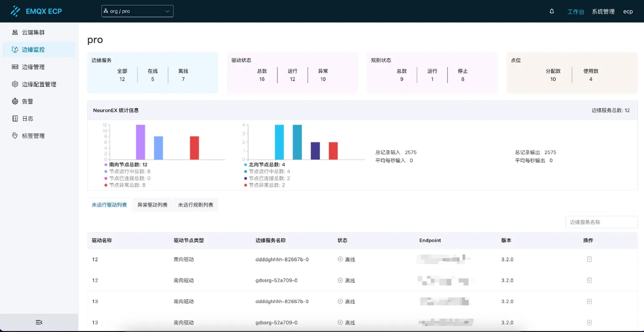This screenshot has height=332, width=644.
Task: Click the operation icon for the first driver row
Action: 589,259
